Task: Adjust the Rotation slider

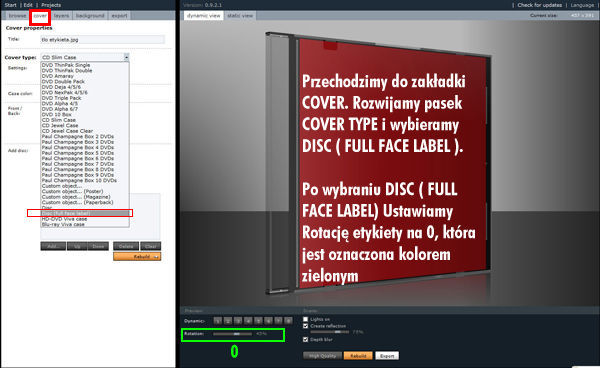Action: click(233, 334)
